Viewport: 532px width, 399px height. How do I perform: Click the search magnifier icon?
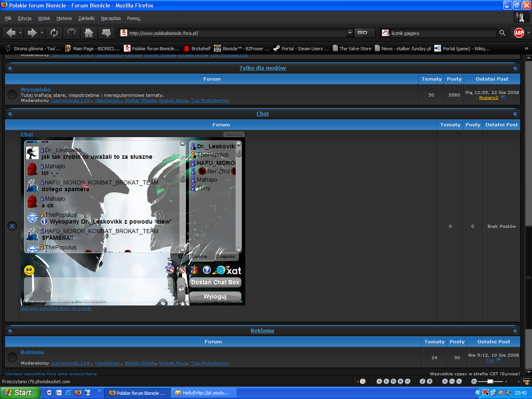[x=502, y=33]
